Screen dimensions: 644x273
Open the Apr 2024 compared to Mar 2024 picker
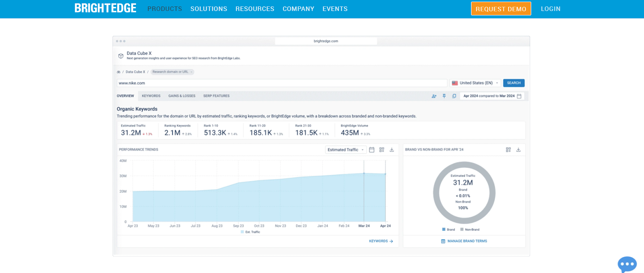coord(492,96)
